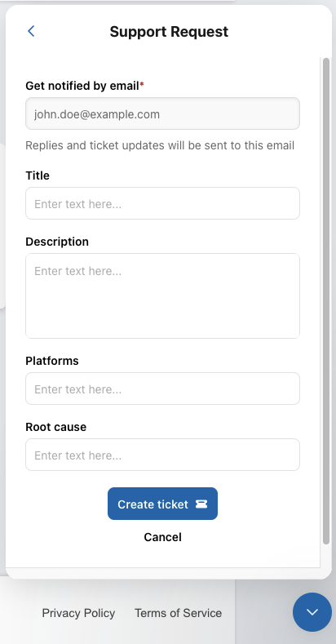Click the "Replies and ticket updates" helper text
The width and height of the screenshot is (336, 644).
point(160,145)
